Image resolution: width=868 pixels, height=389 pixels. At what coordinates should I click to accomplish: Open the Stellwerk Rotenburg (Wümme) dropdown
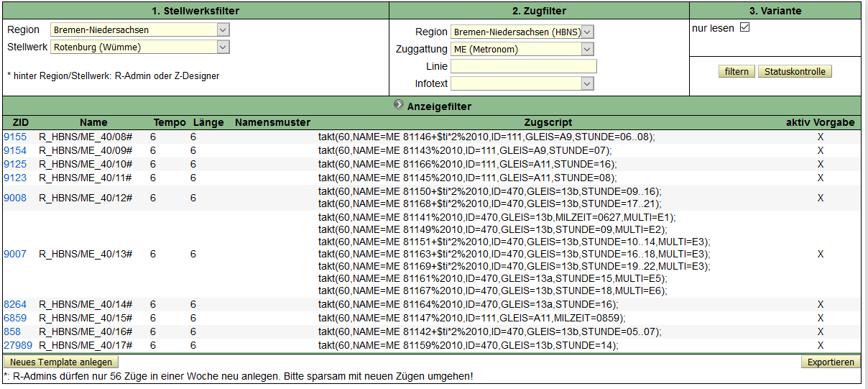pyautogui.click(x=140, y=47)
